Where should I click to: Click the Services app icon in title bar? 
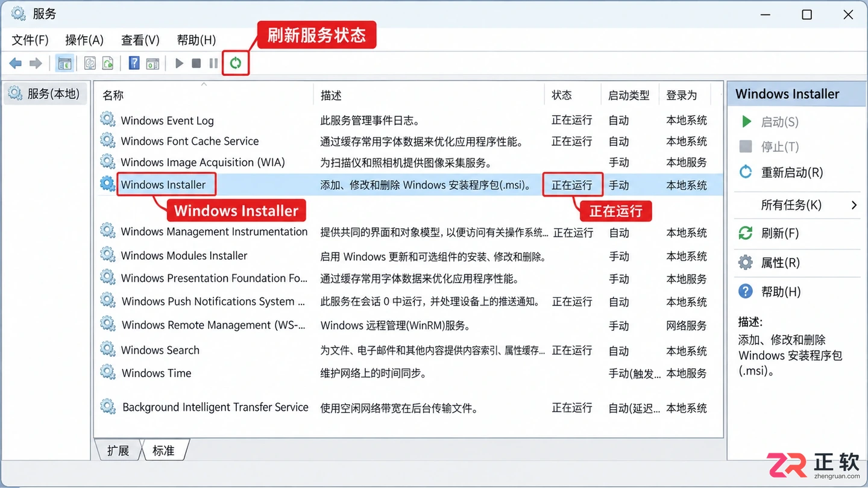(19, 14)
